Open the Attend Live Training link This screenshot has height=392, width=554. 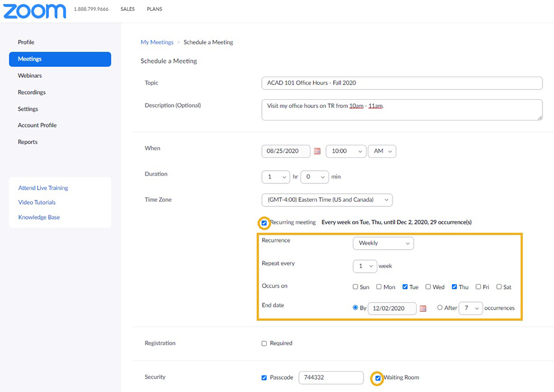[43, 188]
